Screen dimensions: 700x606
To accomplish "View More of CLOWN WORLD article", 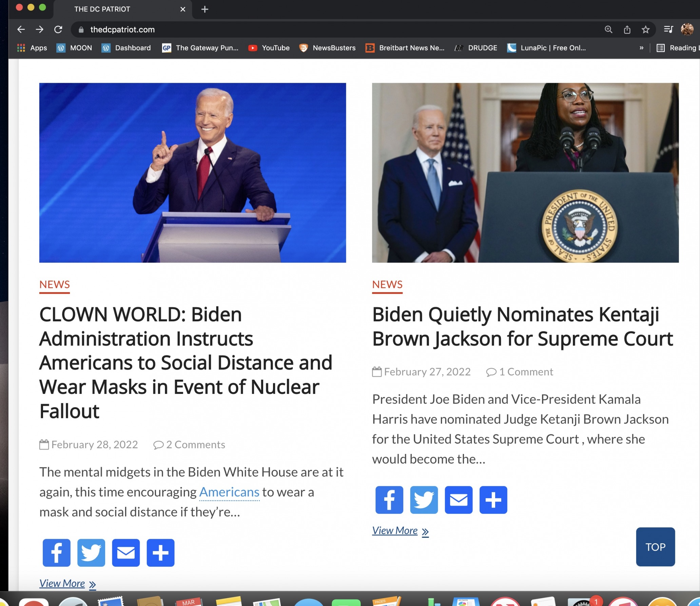I will click(x=67, y=584).
